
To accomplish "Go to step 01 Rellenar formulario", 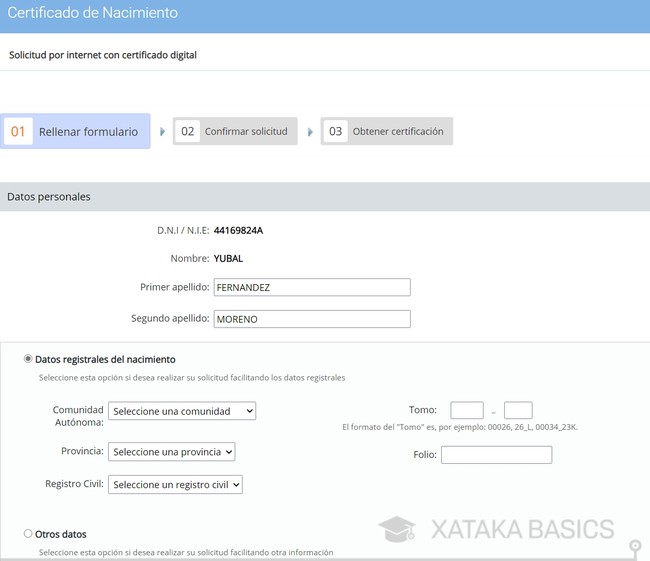I will 75,131.
